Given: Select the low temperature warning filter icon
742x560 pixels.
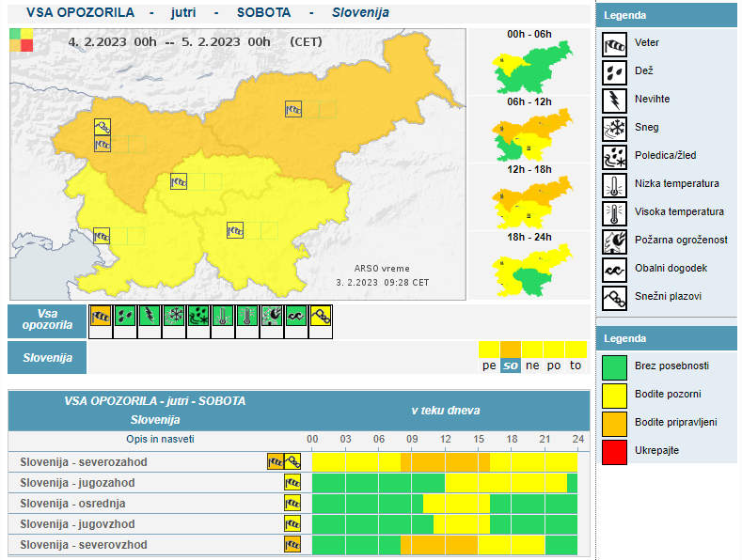Looking at the screenshot, I should 223,318.
